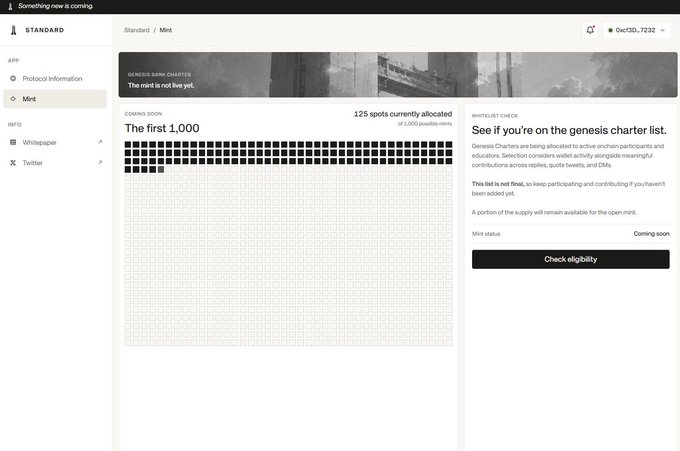680x451 pixels.
Task: Click the Mint breadcrumb
Action: 166,30
